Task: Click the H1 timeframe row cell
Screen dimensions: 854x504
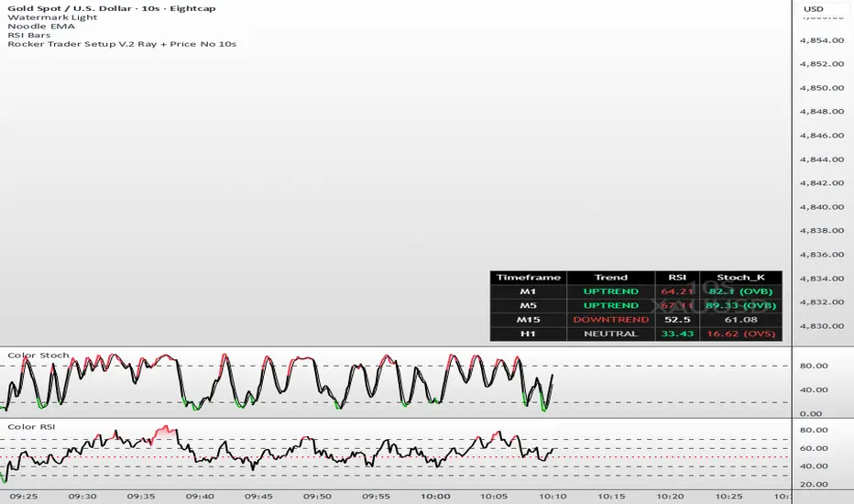Action: point(529,334)
